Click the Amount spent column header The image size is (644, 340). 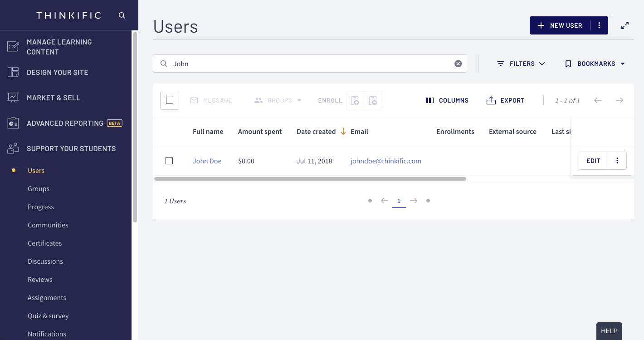260,132
